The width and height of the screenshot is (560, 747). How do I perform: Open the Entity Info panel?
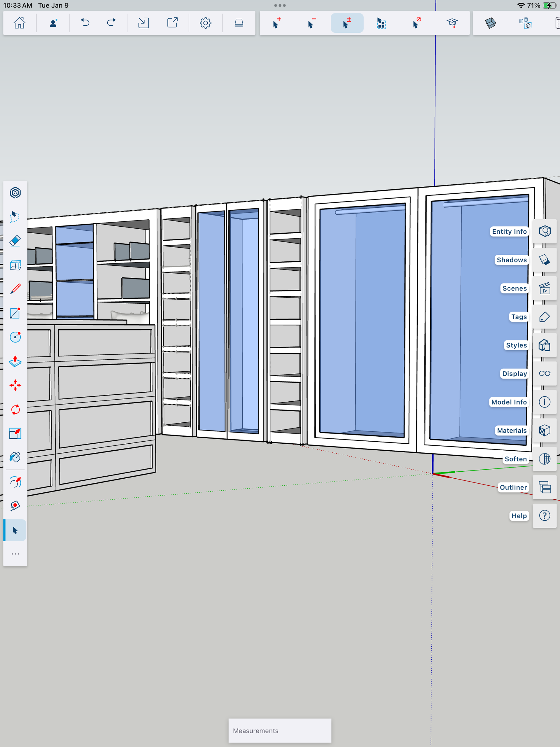coord(545,231)
